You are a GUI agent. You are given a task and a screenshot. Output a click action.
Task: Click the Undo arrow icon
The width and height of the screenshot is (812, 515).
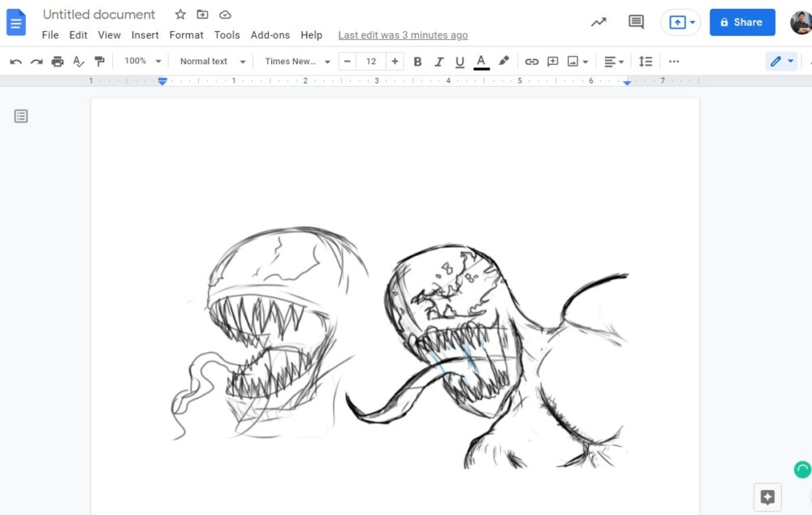(15, 62)
